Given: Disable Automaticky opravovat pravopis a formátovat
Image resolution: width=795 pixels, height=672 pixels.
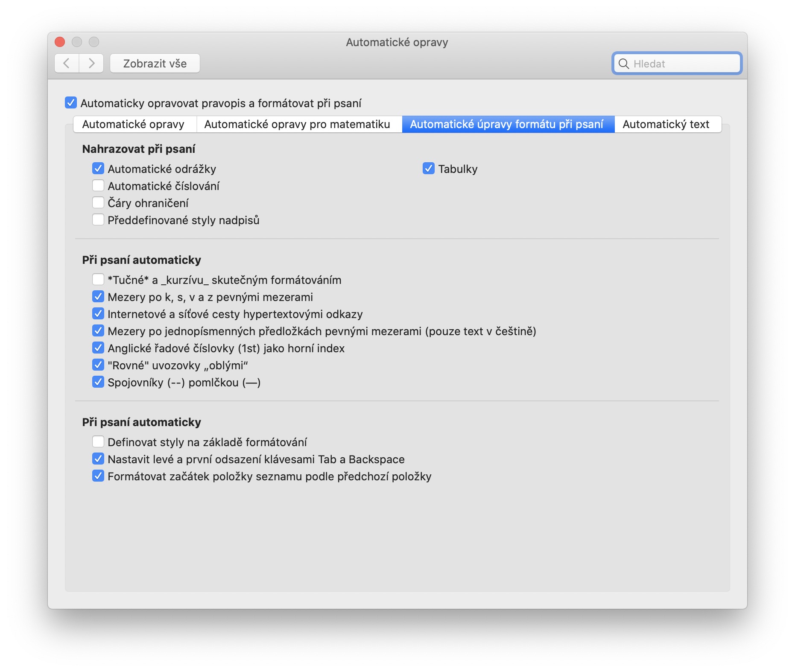Looking at the screenshot, I should pos(71,103).
